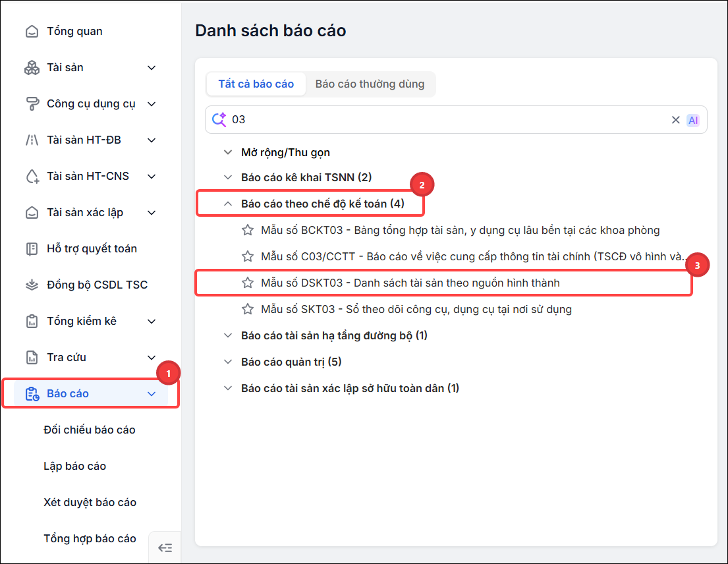Screen dimensions: 728x564
Task: Expand the Tài sản HT-CNS chevron
Action: [x=152, y=177]
